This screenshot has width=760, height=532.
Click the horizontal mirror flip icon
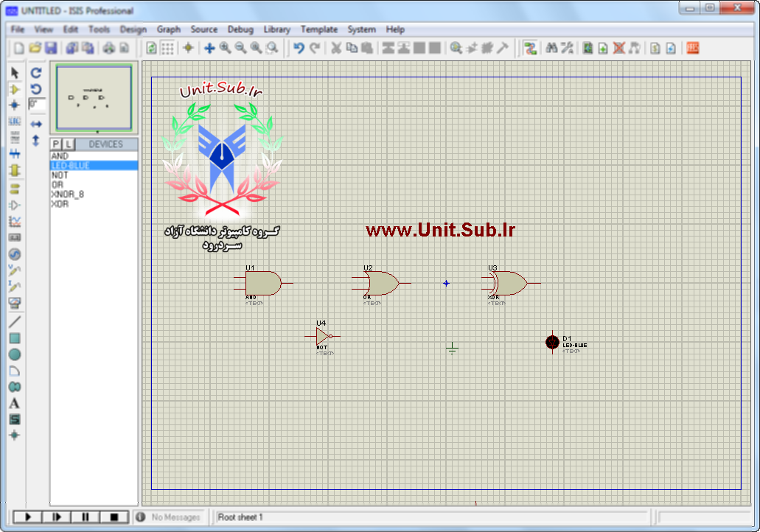pyautogui.click(x=36, y=125)
